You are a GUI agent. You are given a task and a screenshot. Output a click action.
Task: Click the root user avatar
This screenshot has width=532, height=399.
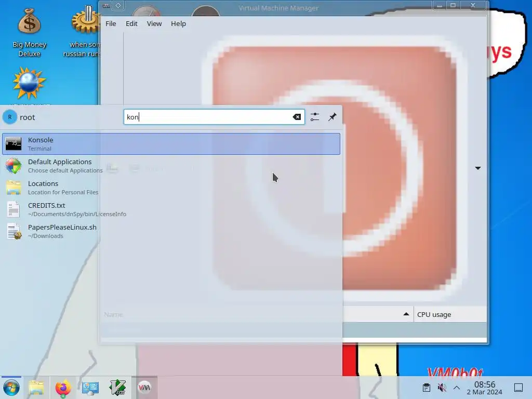pyautogui.click(x=10, y=117)
